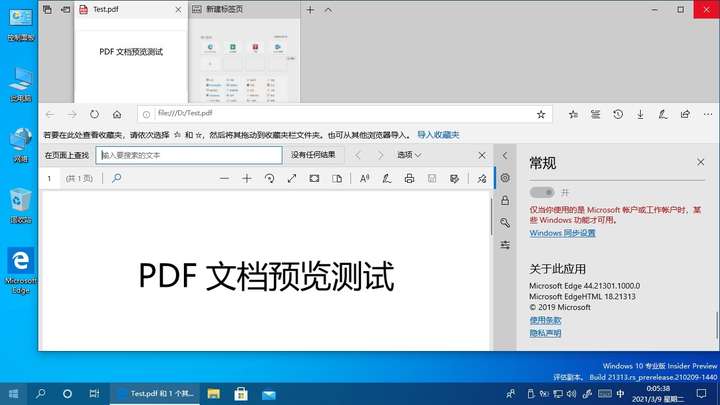720x405 pixels.
Task: Click the Test.pdf tab preview thumbnail
Action: [x=131, y=61]
